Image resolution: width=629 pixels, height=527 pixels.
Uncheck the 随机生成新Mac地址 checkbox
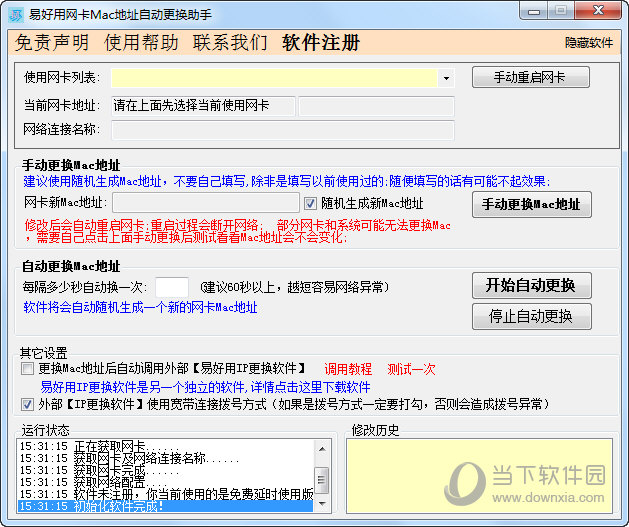[310, 204]
